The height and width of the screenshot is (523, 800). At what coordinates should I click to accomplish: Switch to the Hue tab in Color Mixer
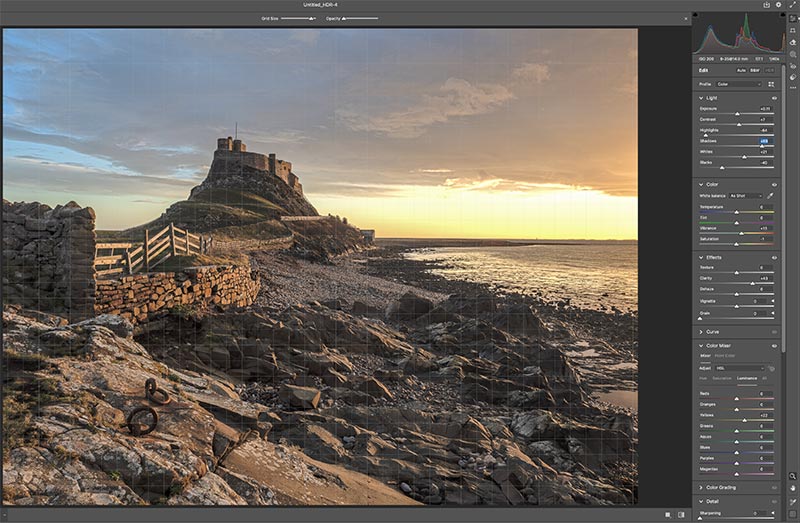point(703,378)
